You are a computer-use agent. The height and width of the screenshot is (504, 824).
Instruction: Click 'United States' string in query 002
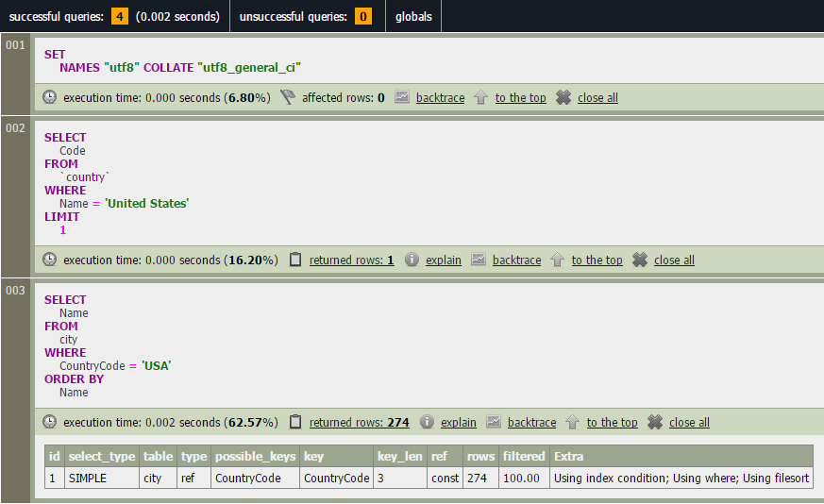146,203
